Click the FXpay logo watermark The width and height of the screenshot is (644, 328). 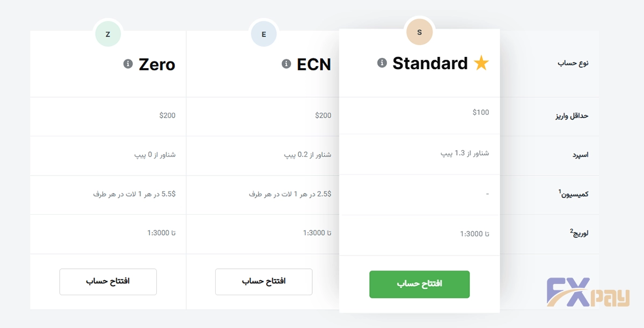click(588, 293)
